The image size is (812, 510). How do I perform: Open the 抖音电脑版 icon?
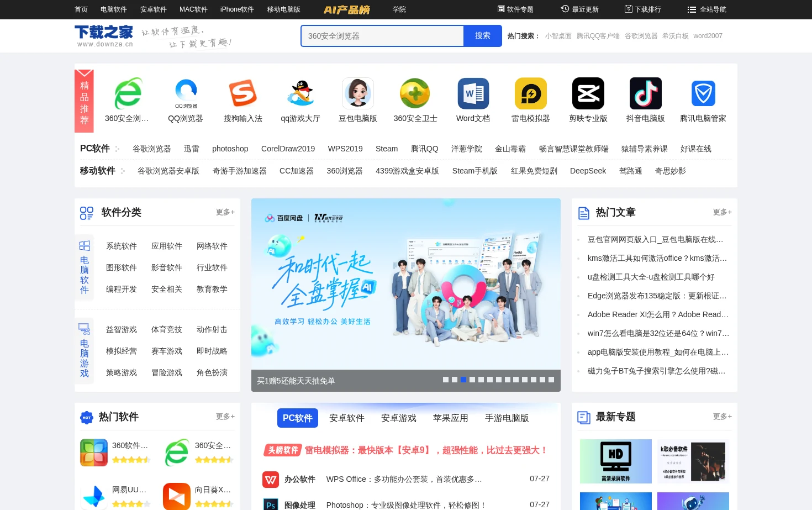(x=645, y=93)
